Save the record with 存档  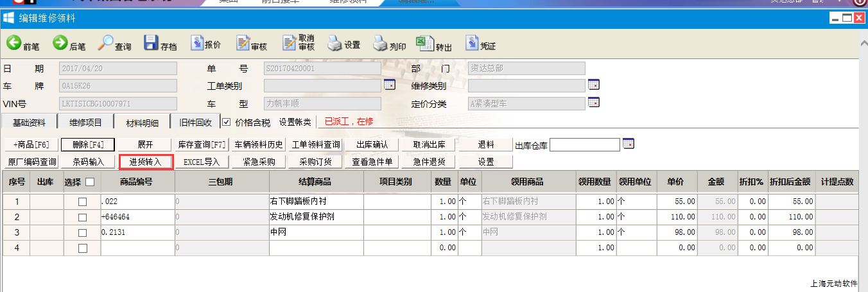[x=161, y=44]
